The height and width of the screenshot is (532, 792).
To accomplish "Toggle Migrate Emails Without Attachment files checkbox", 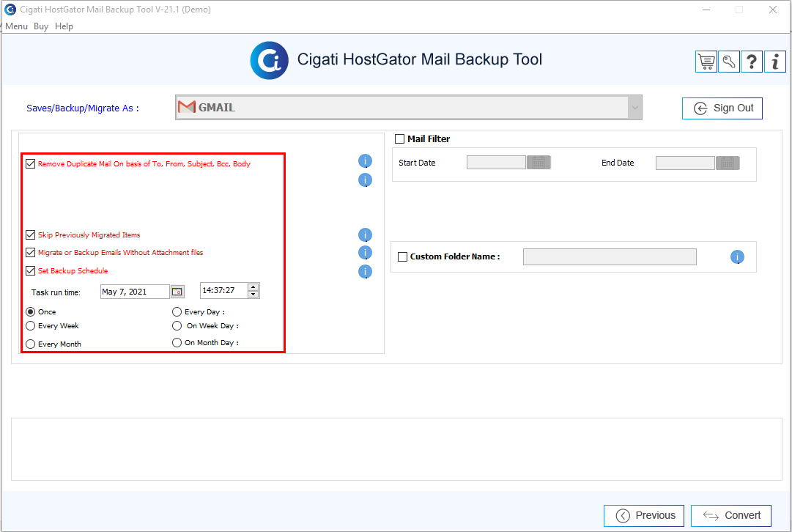I will point(30,253).
